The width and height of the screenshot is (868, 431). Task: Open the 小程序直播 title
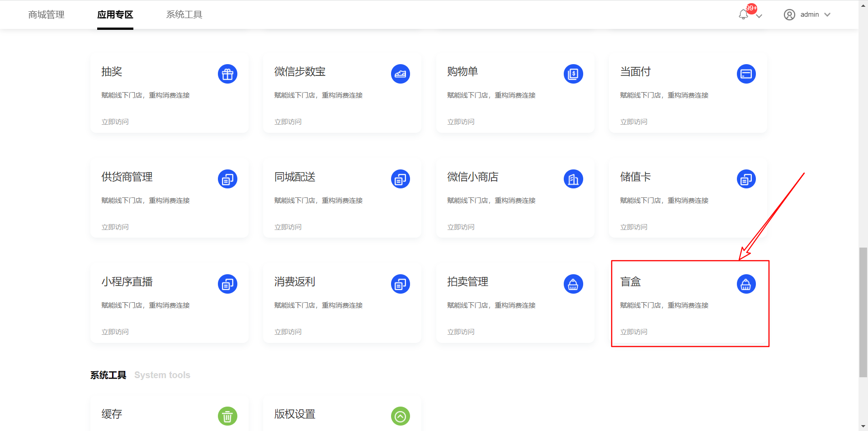coord(127,281)
